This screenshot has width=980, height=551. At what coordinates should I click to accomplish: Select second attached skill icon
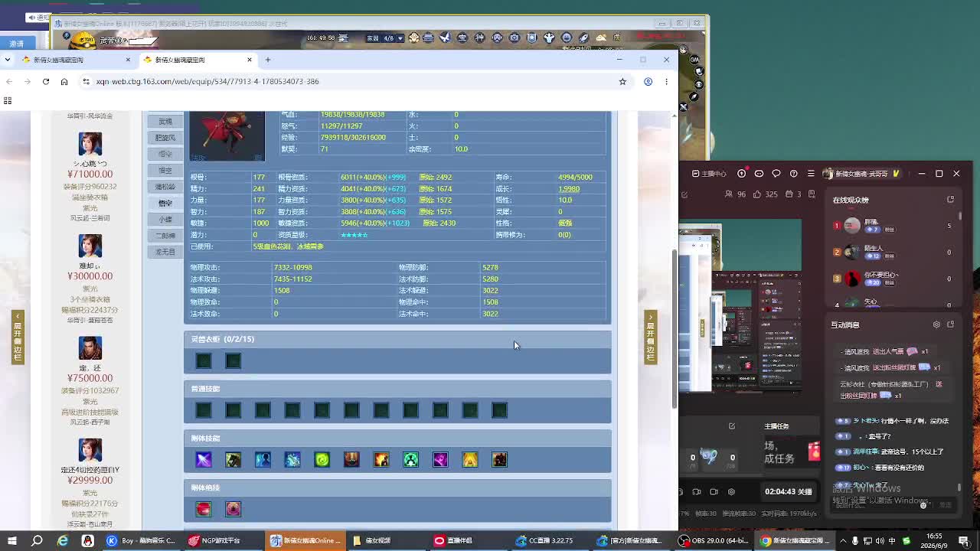(234, 459)
